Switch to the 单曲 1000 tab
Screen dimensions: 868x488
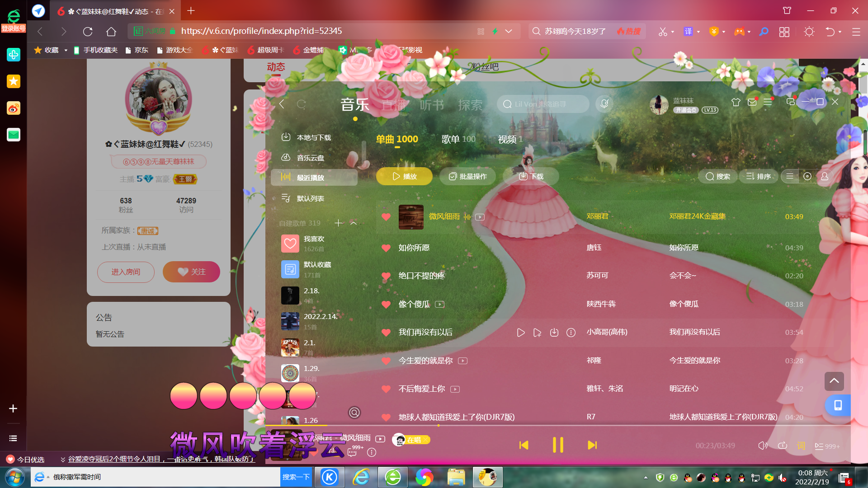[397, 139]
